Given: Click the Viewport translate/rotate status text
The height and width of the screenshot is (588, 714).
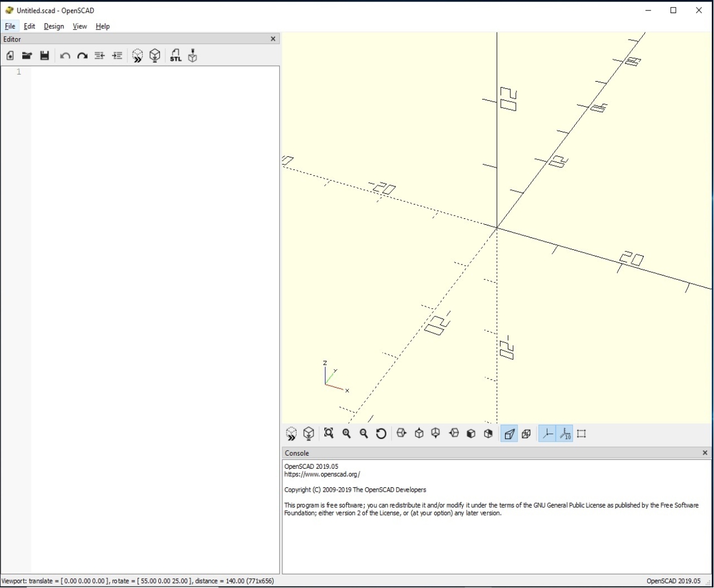Looking at the screenshot, I should [x=138, y=581].
